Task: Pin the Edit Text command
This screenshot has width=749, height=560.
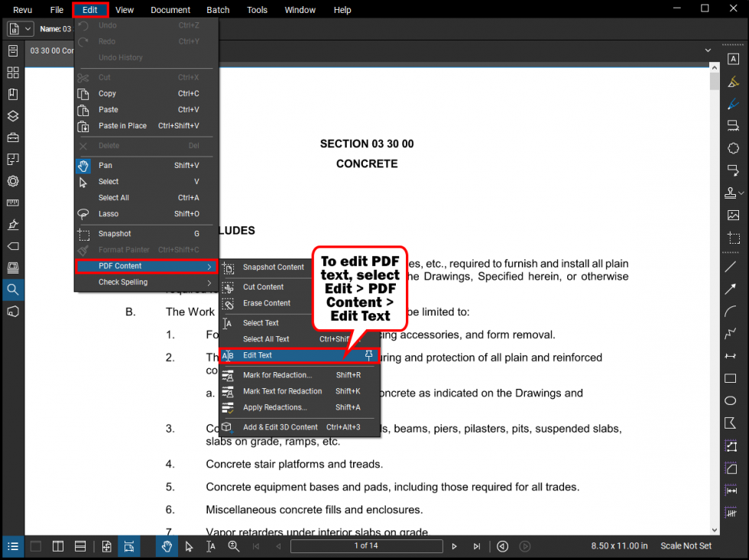Action: (x=368, y=355)
